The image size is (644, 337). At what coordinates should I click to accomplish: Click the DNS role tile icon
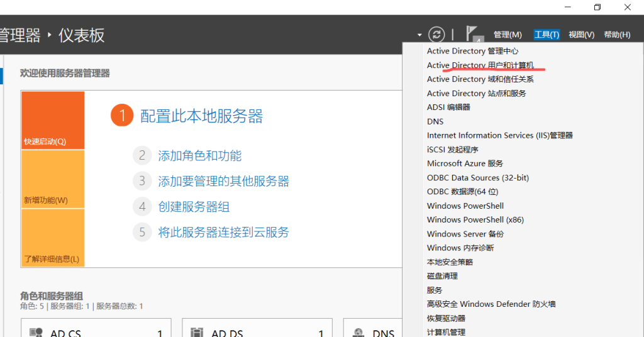point(358,333)
